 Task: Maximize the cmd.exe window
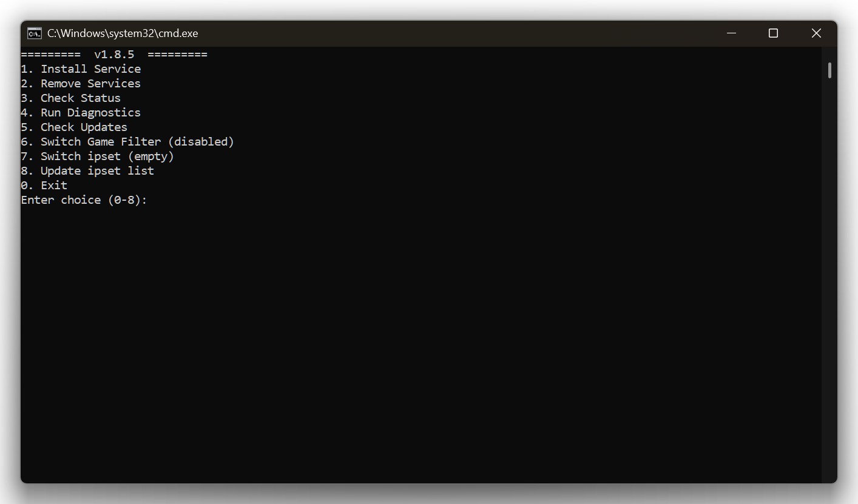pyautogui.click(x=773, y=33)
